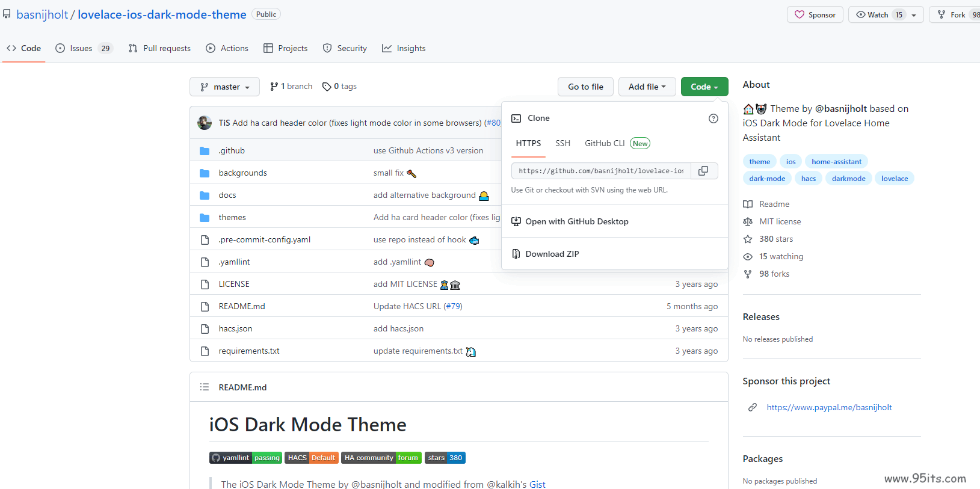This screenshot has width=980, height=489.
Task: Open the basnijholt owner link
Action: 42,14
